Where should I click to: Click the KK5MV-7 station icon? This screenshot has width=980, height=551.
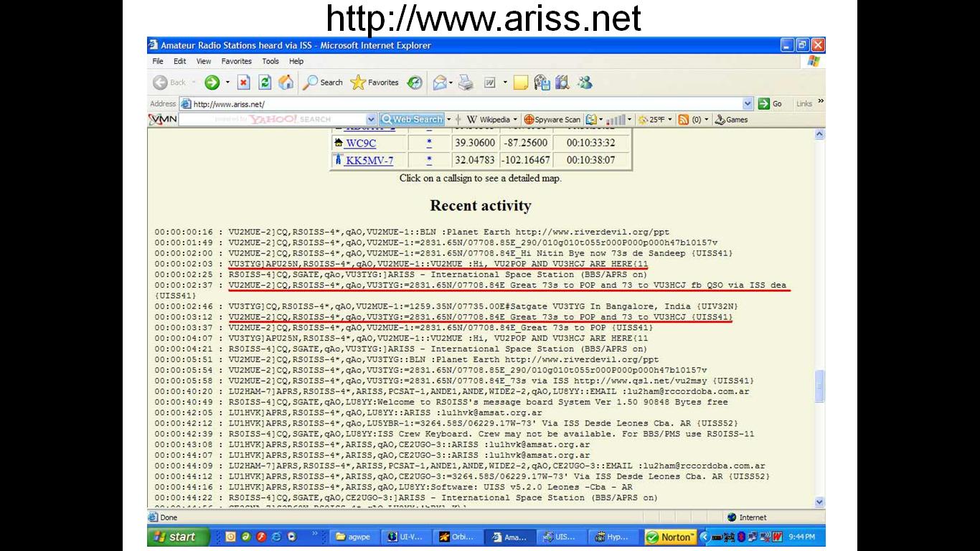click(339, 160)
